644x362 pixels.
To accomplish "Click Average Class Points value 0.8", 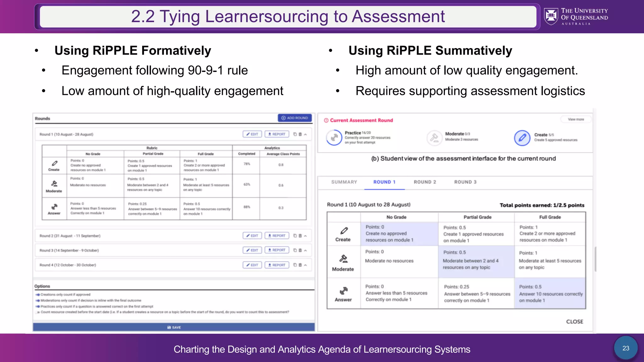I will click(x=281, y=165).
